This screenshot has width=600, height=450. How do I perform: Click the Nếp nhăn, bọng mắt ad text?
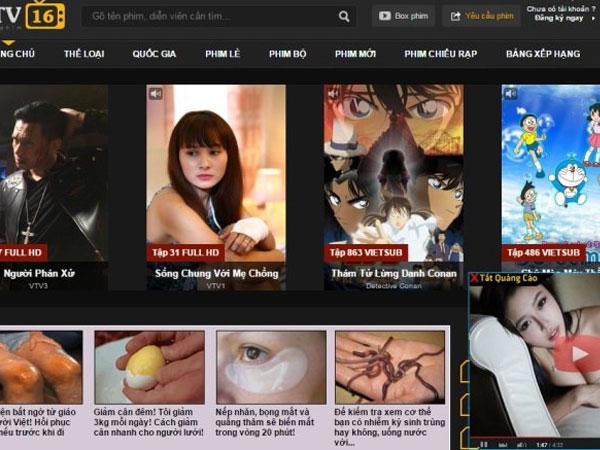pos(264,422)
